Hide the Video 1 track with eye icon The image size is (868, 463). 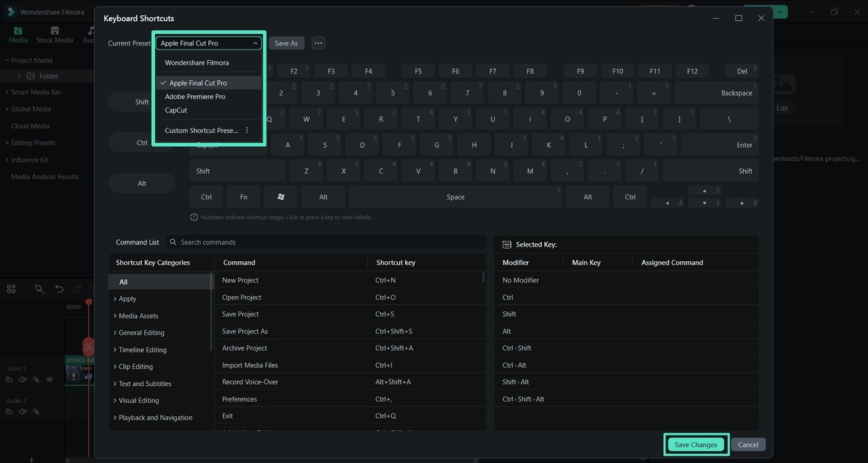tap(49, 379)
